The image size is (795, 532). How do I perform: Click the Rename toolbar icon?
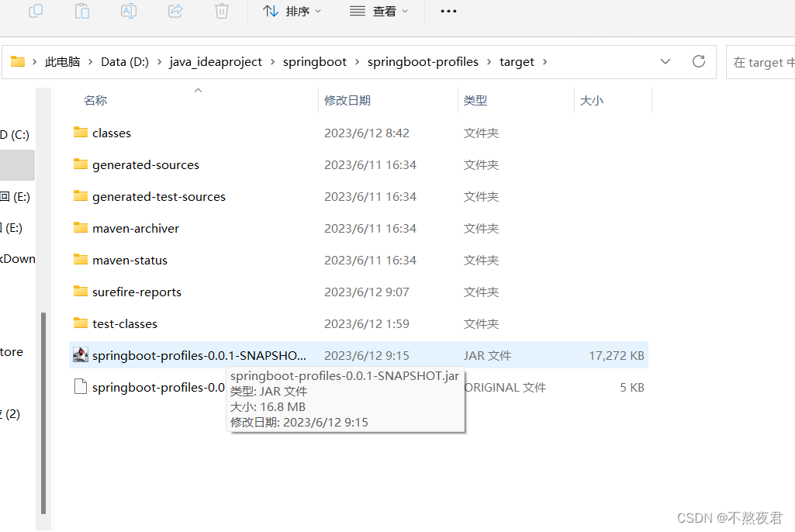[x=129, y=11]
